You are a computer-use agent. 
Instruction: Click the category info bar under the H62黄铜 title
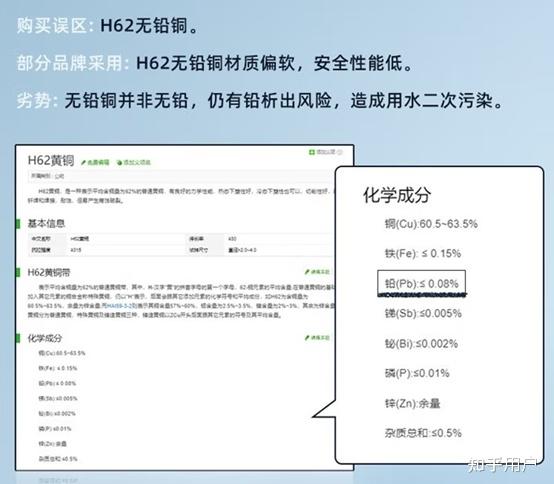(x=180, y=176)
